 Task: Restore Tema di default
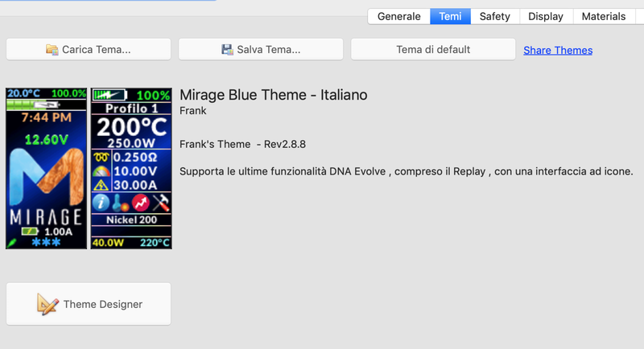tap(433, 50)
